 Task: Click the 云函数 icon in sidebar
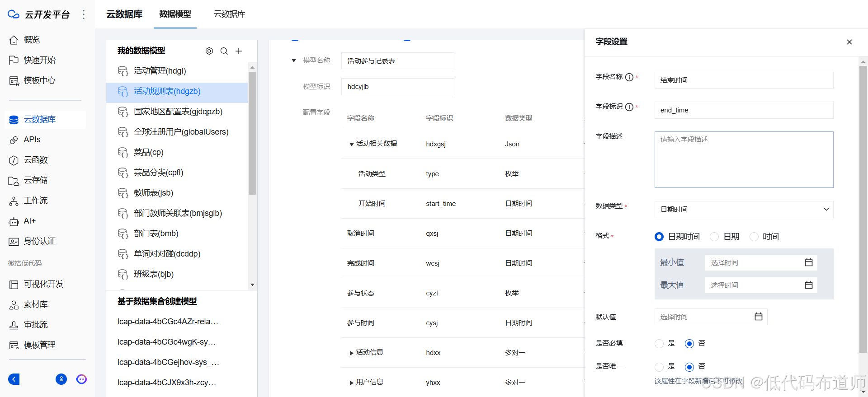point(14,160)
